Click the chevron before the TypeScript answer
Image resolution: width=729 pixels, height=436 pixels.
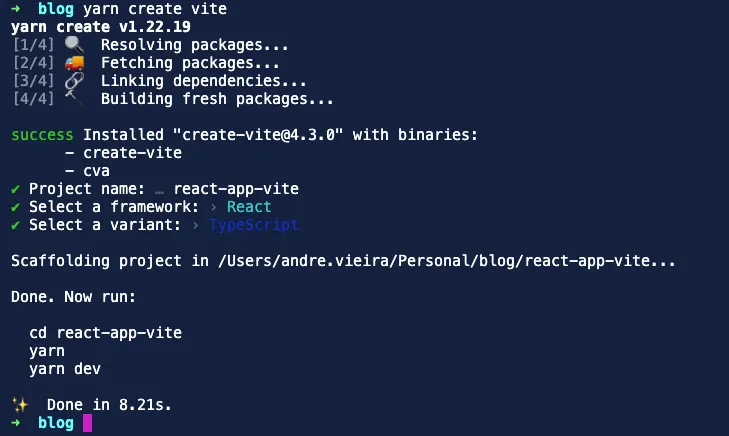pos(197,225)
